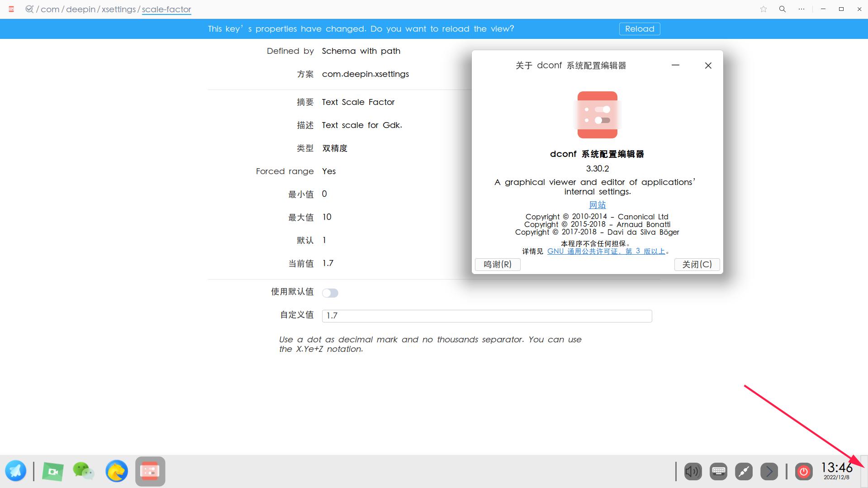Select xsettings in the breadcrumb path

119,9
